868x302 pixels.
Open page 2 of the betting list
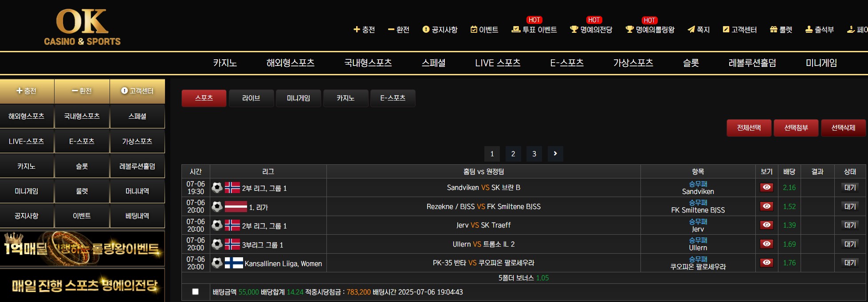point(513,154)
